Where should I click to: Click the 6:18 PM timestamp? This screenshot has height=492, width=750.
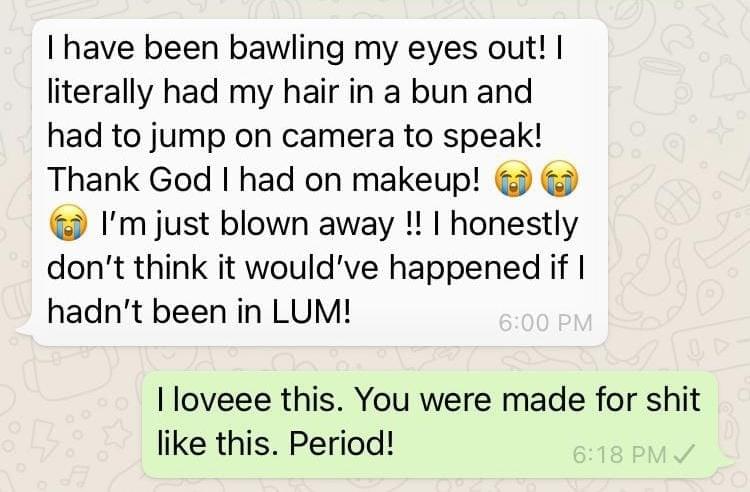(619, 454)
